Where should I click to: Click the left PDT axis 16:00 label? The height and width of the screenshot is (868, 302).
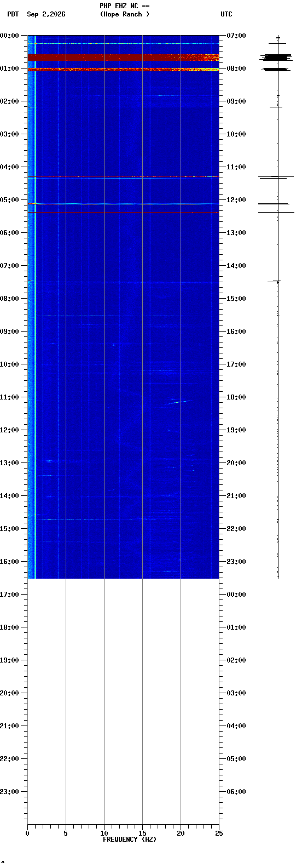pos(10,562)
